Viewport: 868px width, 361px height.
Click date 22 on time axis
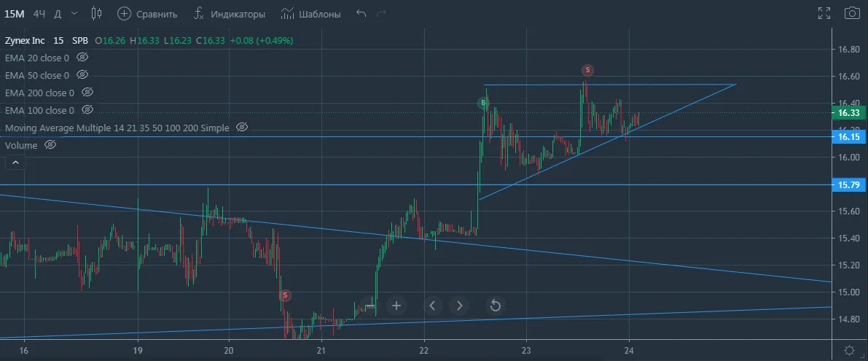(424, 350)
